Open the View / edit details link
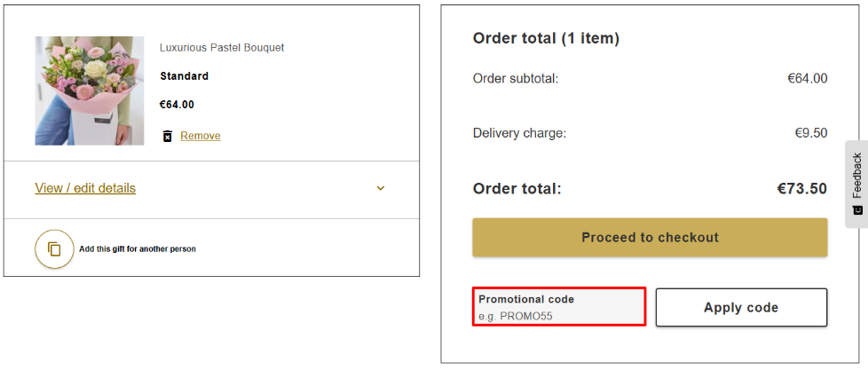The image size is (868, 370). coord(85,188)
